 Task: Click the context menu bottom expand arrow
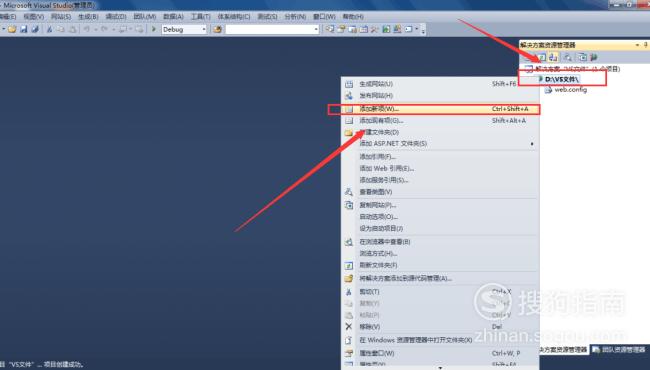440,367
